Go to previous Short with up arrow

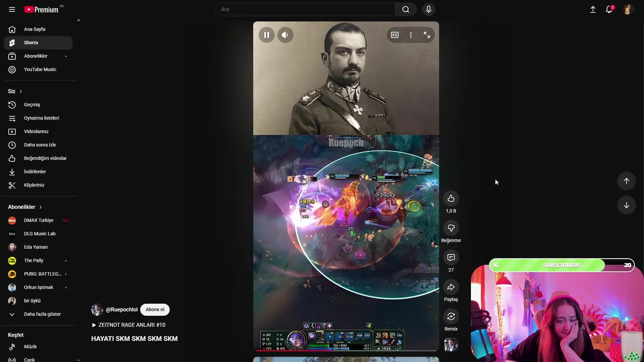tap(626, 181)
